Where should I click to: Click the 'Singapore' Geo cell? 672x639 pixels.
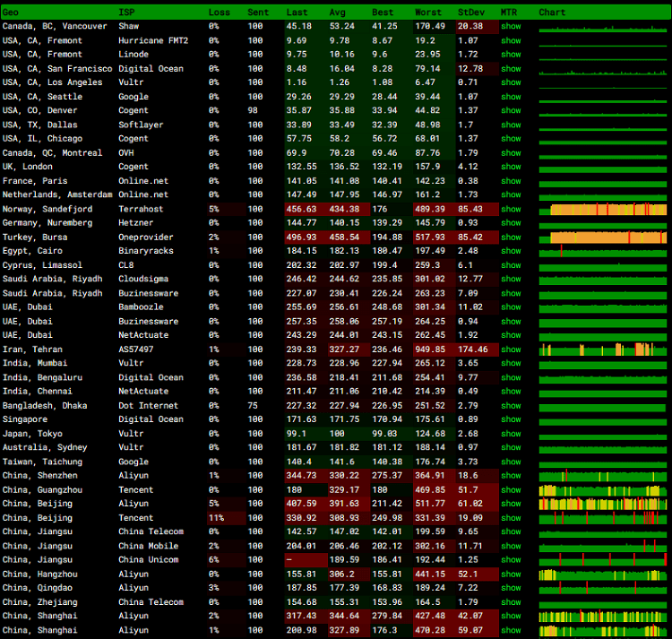(25, 419)
